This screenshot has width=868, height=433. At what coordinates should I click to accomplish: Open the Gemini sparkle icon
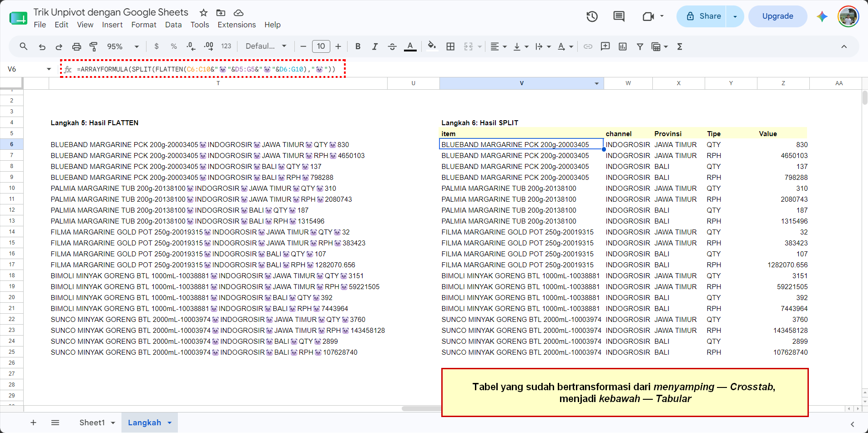[x=822, y=16]
